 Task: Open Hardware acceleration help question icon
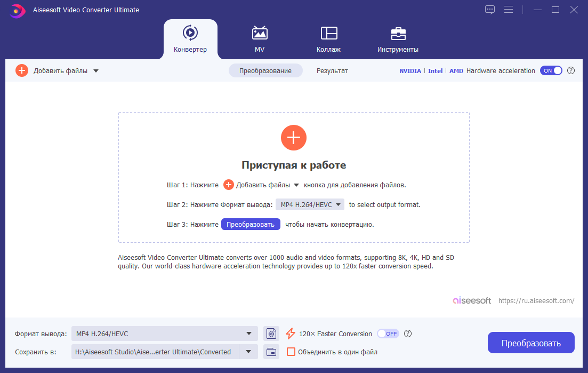click(571, 70)
